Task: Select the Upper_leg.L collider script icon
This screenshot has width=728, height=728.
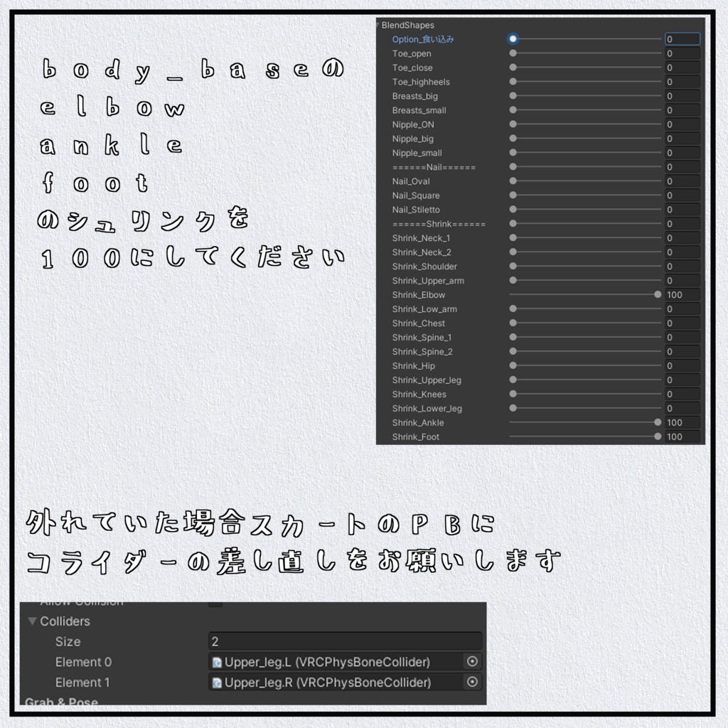Action: 217,662
